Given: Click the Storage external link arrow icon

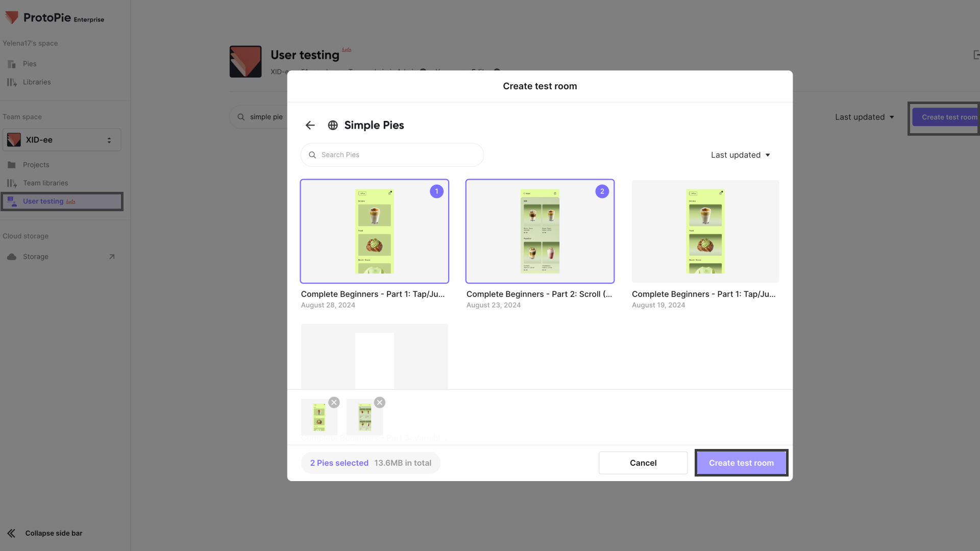Looking at the screenshot, I should pyautogui.click(x=112, y=257).
